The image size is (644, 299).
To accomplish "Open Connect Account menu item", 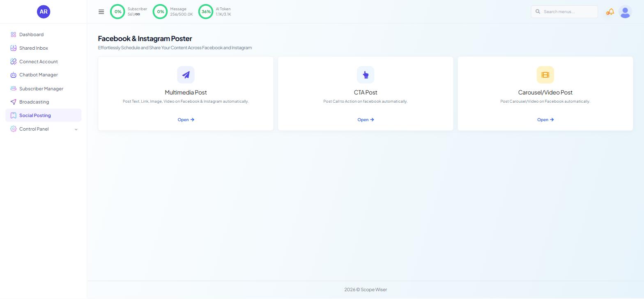I will click(44, 62).
